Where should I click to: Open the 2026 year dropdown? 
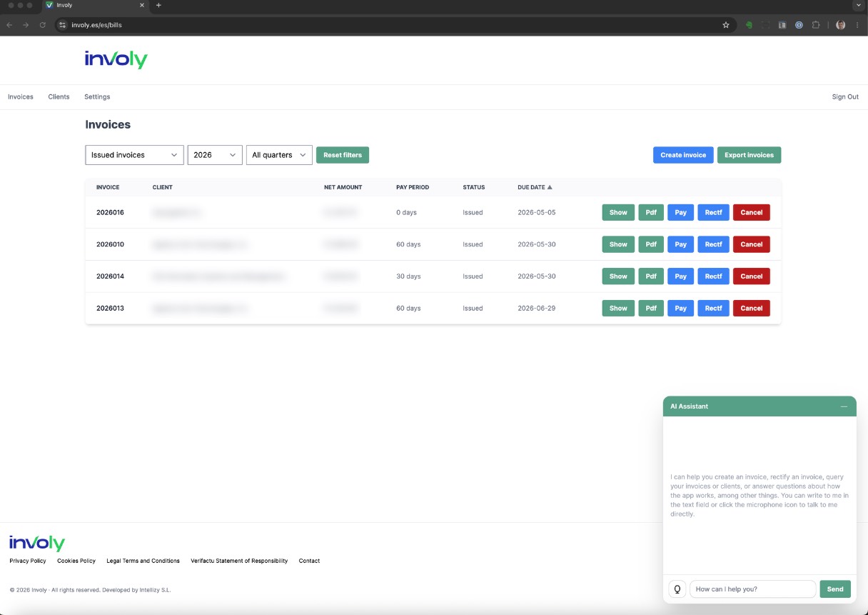tap(215, 155)
